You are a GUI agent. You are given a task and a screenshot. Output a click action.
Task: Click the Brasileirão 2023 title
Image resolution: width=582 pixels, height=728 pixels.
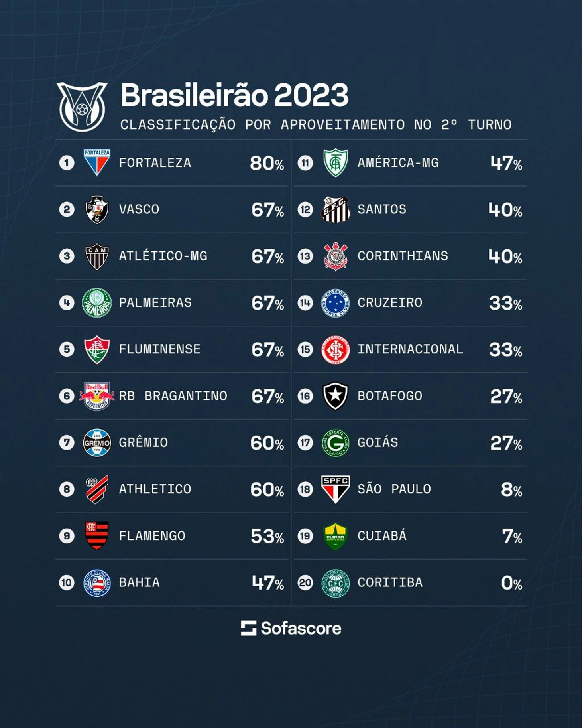[x=234, y=95]
